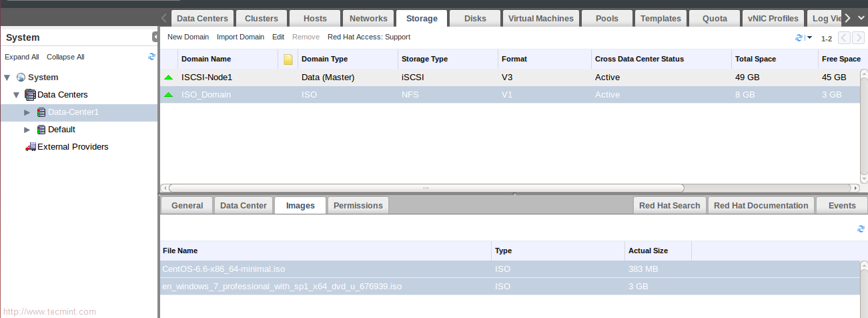Open the storage refresh interval dropdown
This screenshot has height=318, width=868.
[809, 37]
